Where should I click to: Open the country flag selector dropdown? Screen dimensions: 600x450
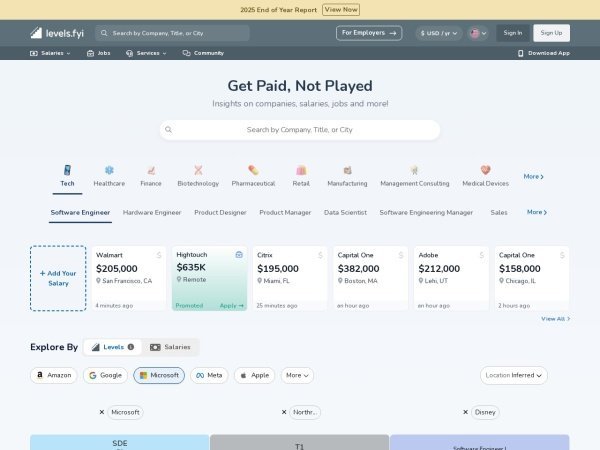coord(478,33)
